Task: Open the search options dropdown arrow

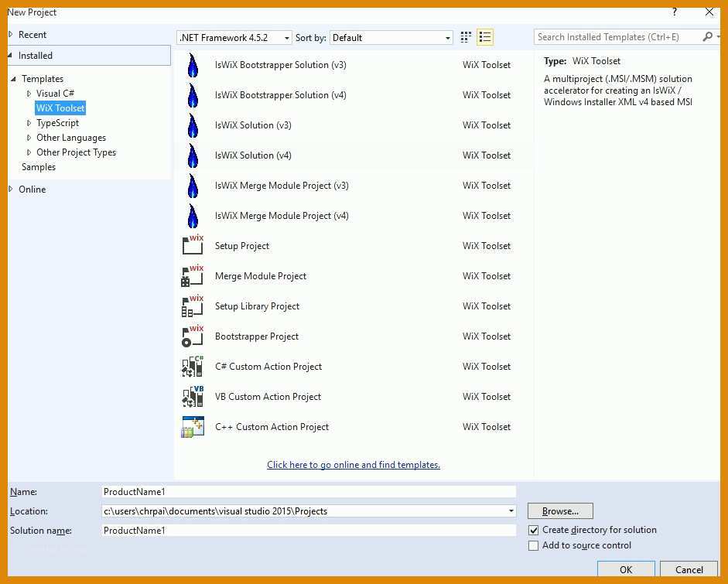Action: (718, 36)
